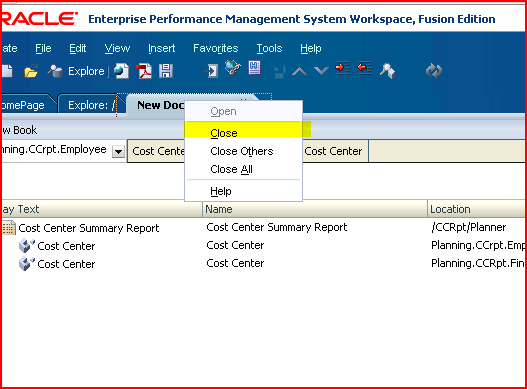Viewport: 527px width, 389px height.
Task: Click the Cost Center button left of context menu
Action: coord(157,151)
